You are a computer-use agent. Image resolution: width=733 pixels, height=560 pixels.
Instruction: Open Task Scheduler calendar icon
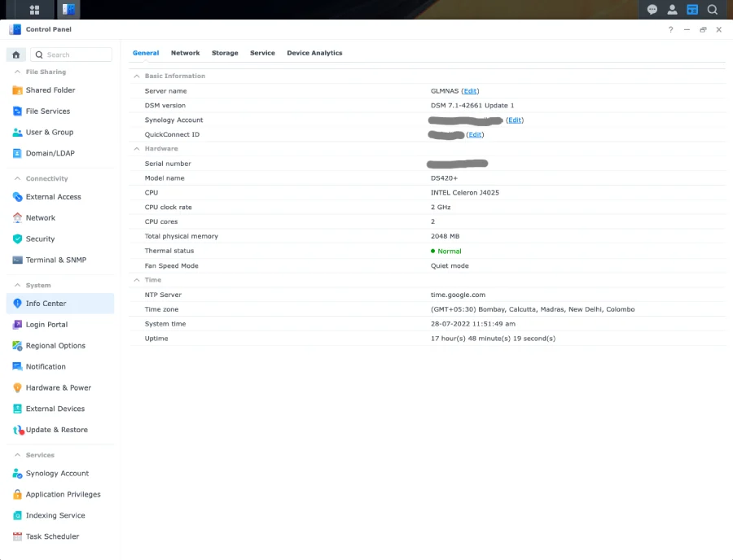17,536
